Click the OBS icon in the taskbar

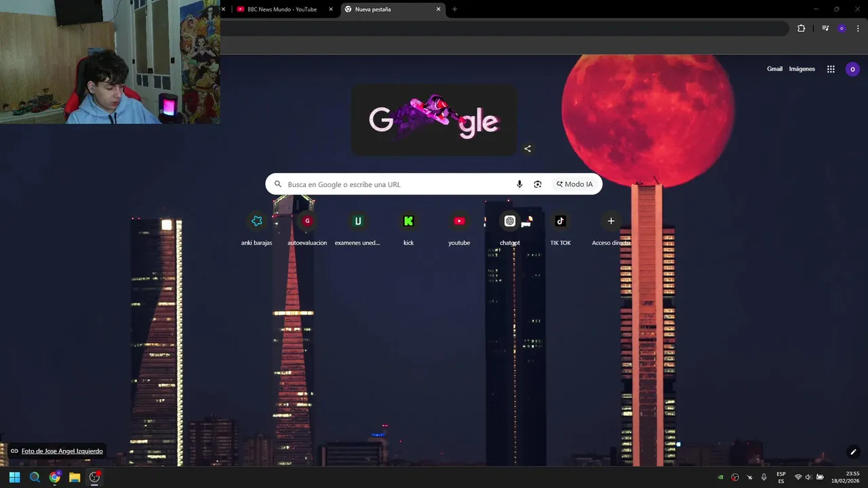[94, 477]
